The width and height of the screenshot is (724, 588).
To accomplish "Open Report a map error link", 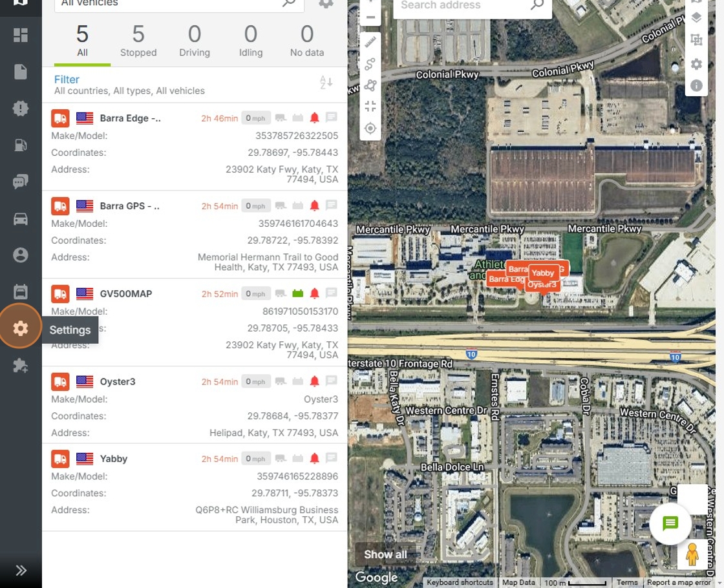I will 679,582.
